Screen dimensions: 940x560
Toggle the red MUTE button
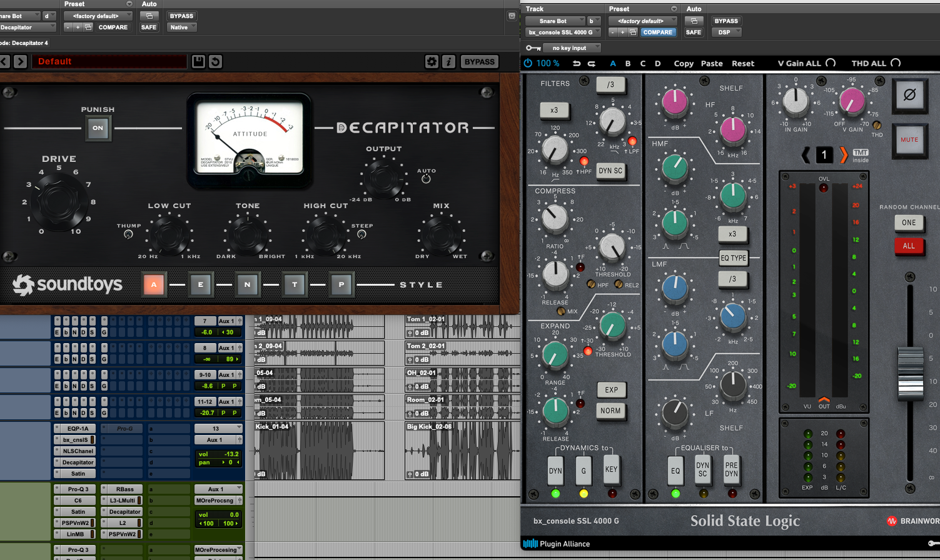[909, 140]
